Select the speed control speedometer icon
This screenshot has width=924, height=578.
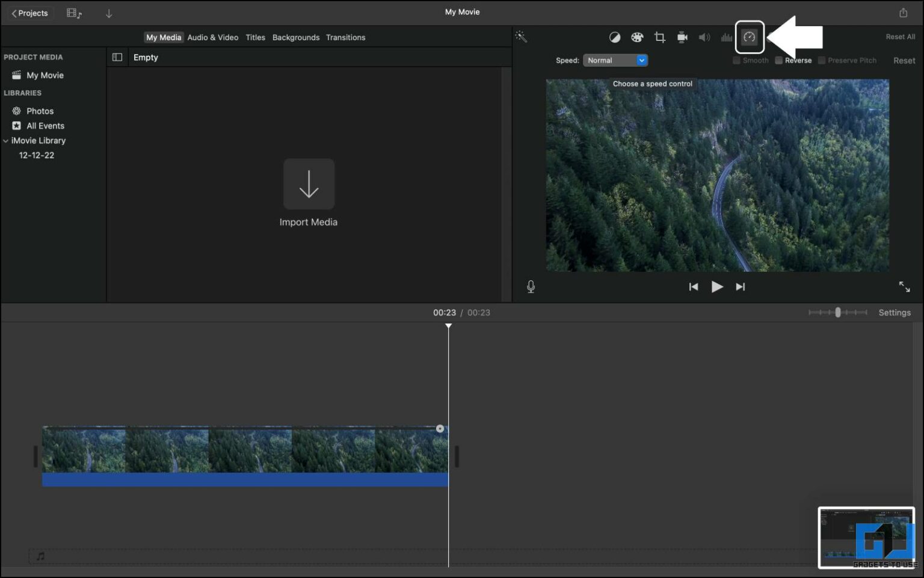(750, 37)
